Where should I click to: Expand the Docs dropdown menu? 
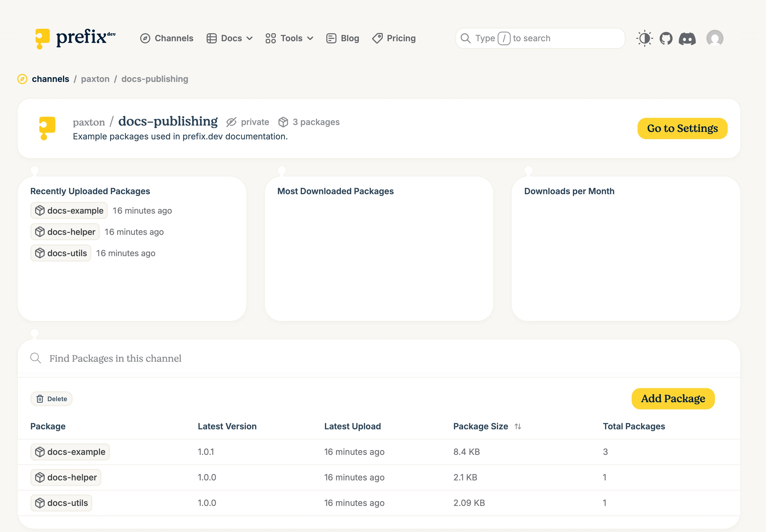[230, 38]
